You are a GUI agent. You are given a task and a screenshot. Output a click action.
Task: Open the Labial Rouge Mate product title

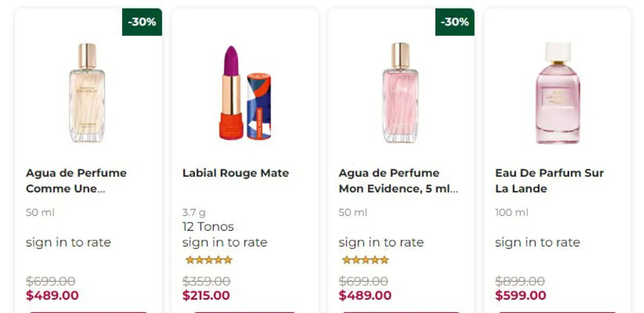pyautogui.click(x=235, y=173)
